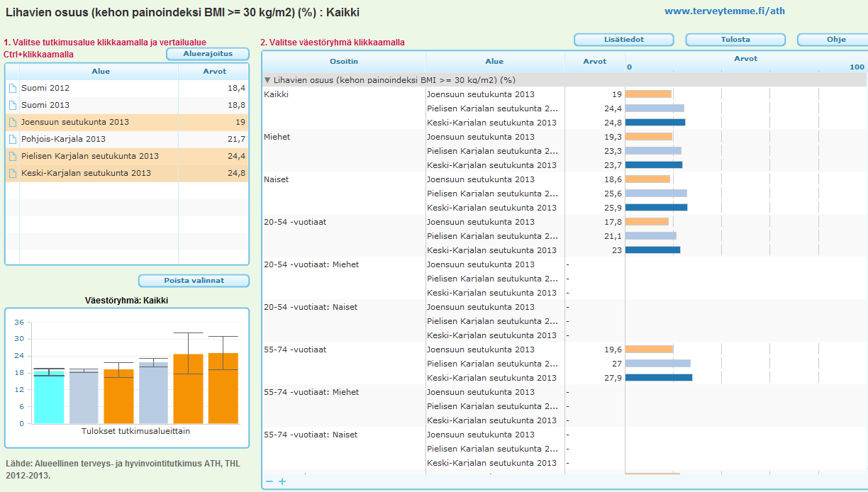Click the Alue header in the indicator table
The image size is (868, 492).
click(495, 62)
